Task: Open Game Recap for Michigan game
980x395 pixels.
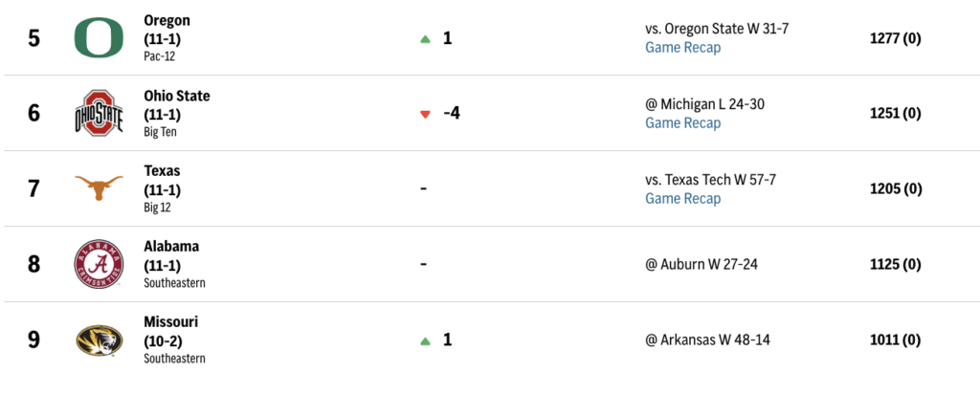Action: tap(682, 123)
